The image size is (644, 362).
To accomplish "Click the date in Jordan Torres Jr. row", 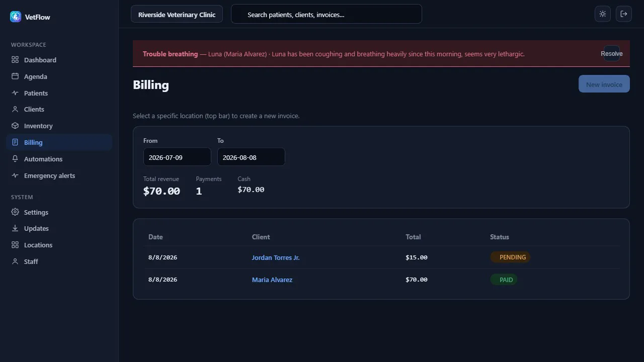I will click(x=163, y=257).
